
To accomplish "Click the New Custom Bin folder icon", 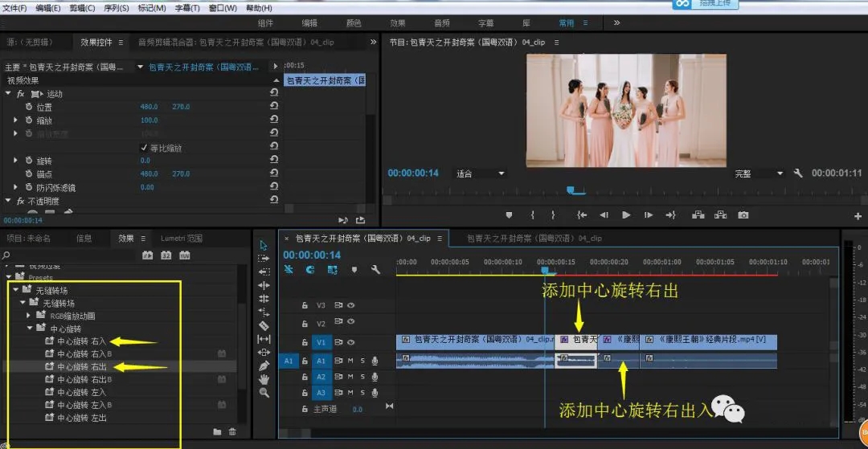I will pos(217,432).
